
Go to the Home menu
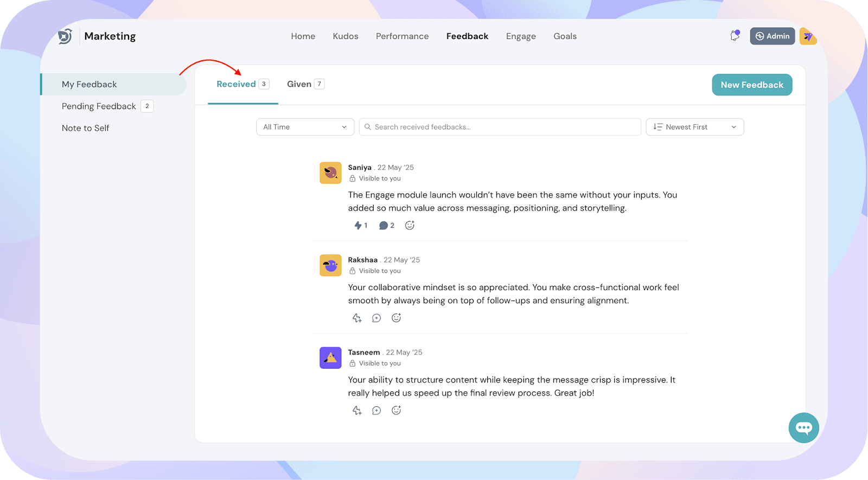[303, 36]
